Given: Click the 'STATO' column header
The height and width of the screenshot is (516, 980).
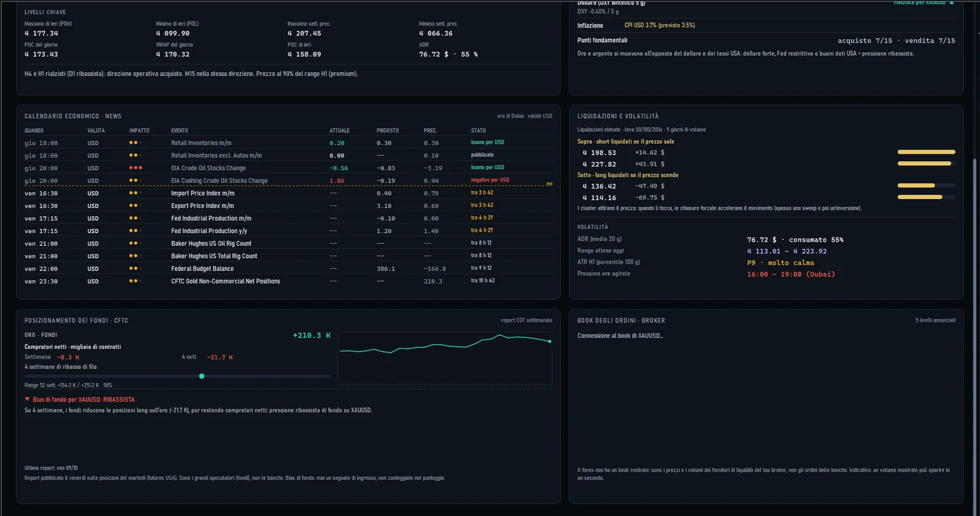Looking at the screenshot, I should point(478,130).
